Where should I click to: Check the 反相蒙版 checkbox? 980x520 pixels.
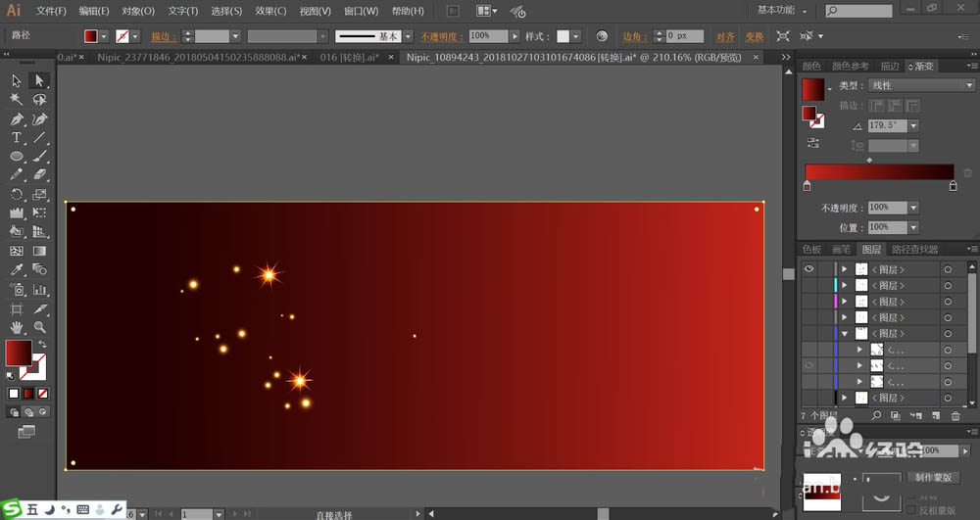tap(911, 510)
